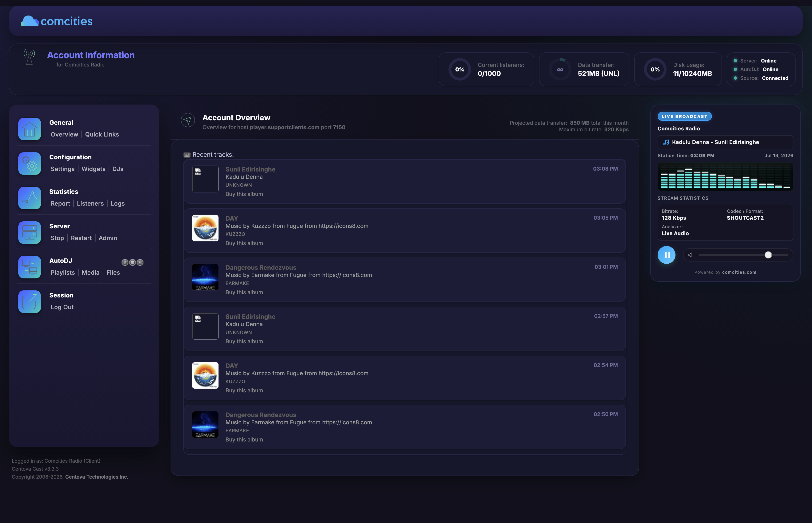812x523 pixels.
Task: Open the Widgets configuration page
Action: coord(93,169)
